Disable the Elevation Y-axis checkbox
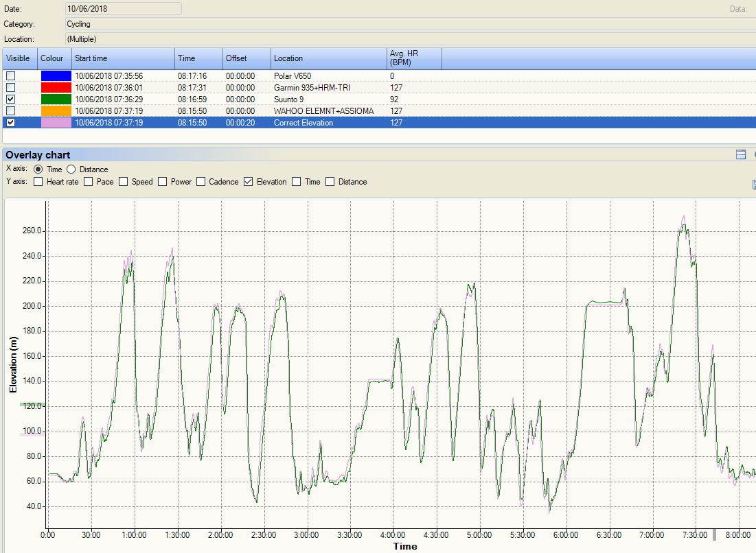756x553 pixels. [x=247, y=181]
